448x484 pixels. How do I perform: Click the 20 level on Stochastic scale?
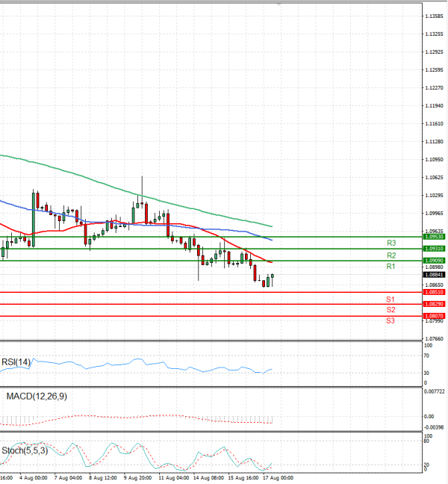(426, 465)
